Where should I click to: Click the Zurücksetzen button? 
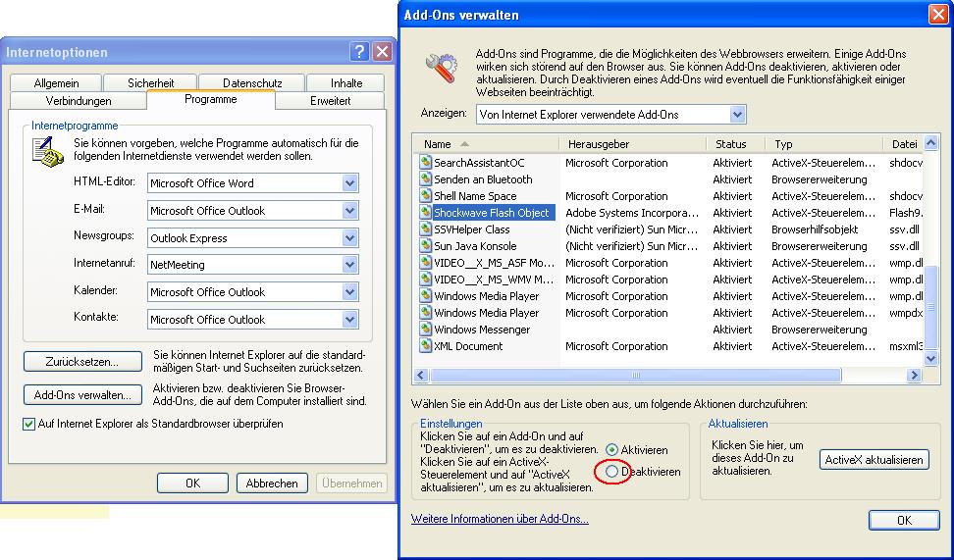point(82,362)
